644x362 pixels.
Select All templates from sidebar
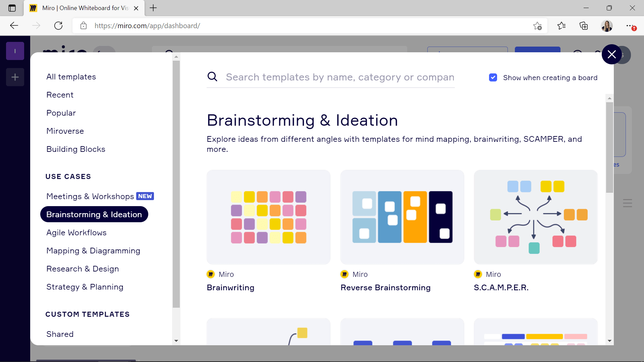click(71, 76)
